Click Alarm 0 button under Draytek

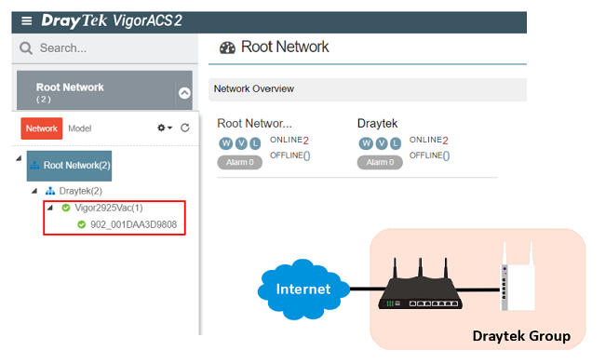tap(380, 163)
